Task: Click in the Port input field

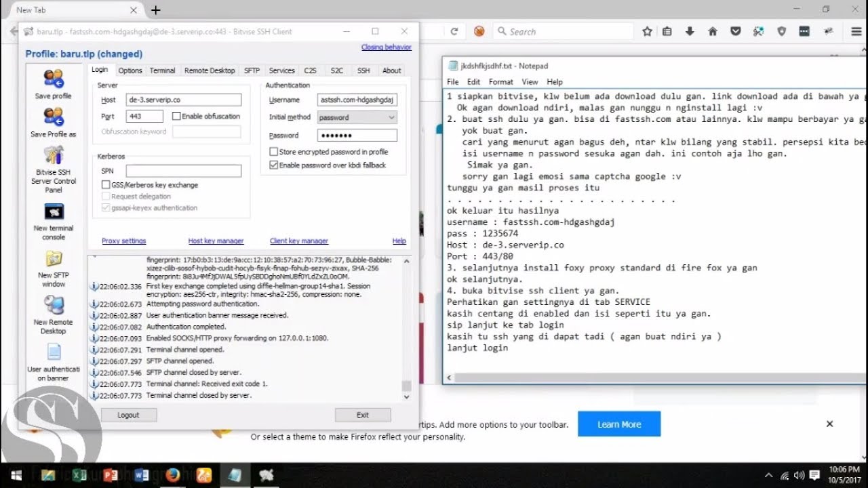Action: pos(144,117)
